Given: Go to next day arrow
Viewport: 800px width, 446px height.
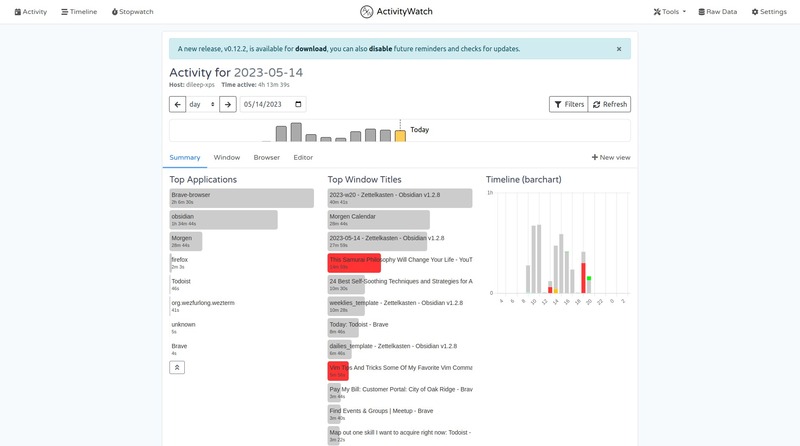Looking at the screenshot, I should [228, 104].
